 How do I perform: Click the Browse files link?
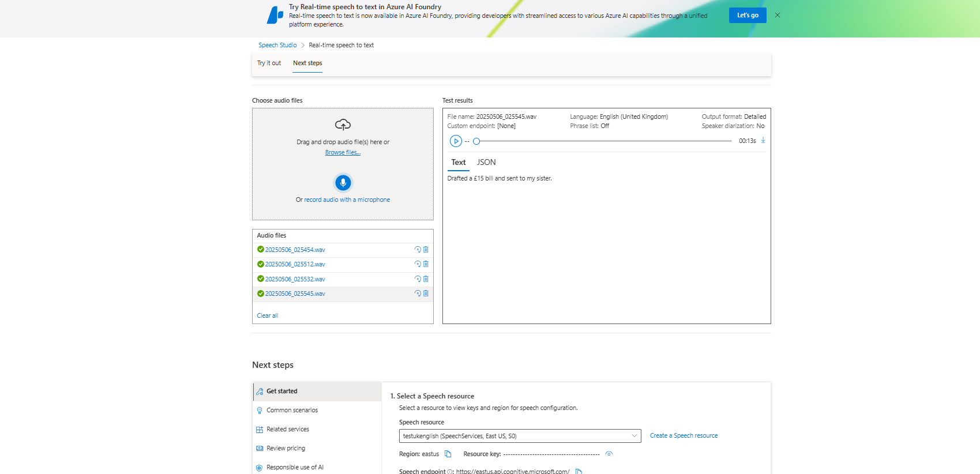(343, 152)
